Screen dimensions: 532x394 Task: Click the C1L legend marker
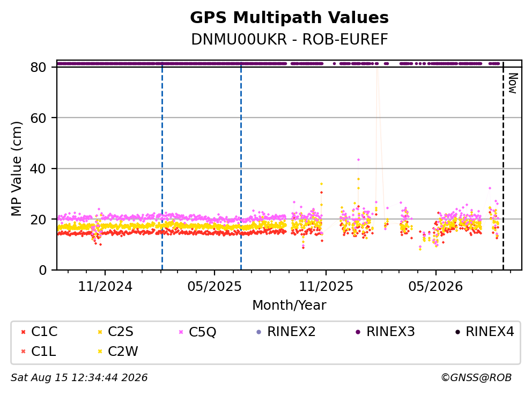click(x=24, y=352)
